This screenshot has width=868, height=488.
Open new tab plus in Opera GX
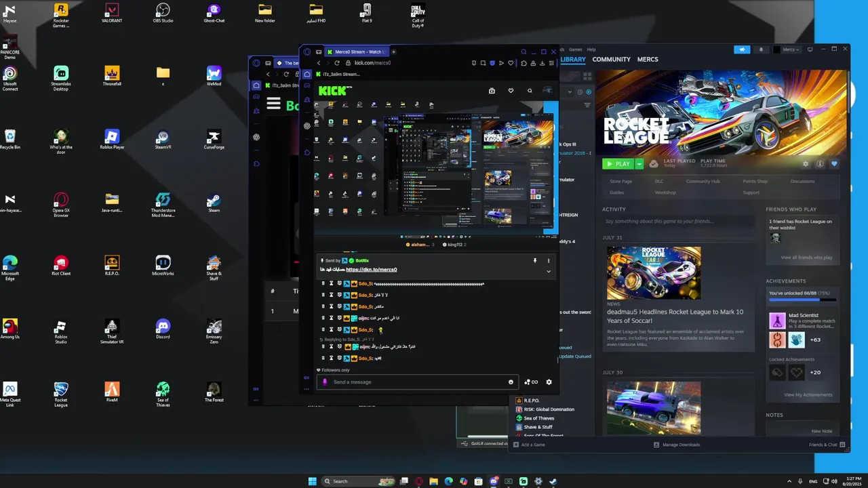pos(393,52)
